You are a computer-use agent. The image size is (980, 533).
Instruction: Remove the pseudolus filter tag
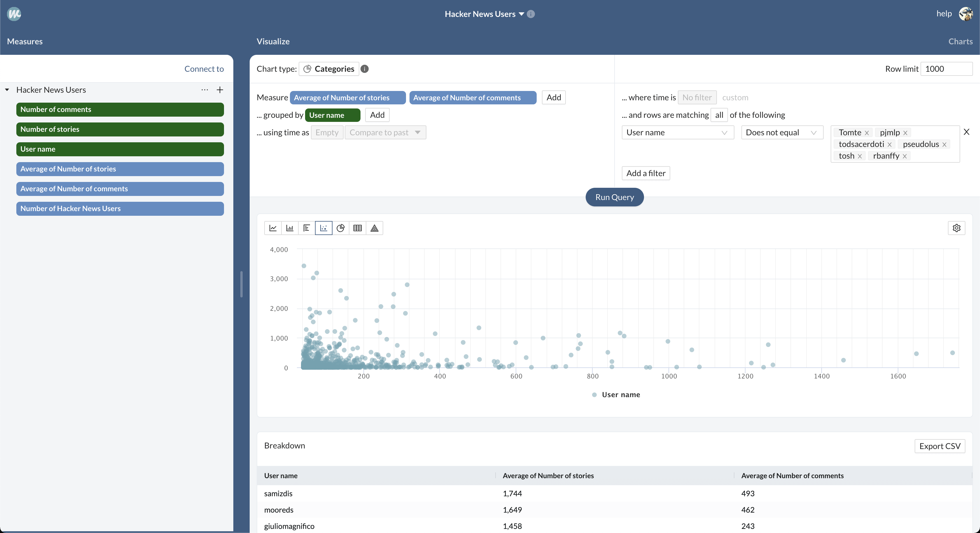944,145
